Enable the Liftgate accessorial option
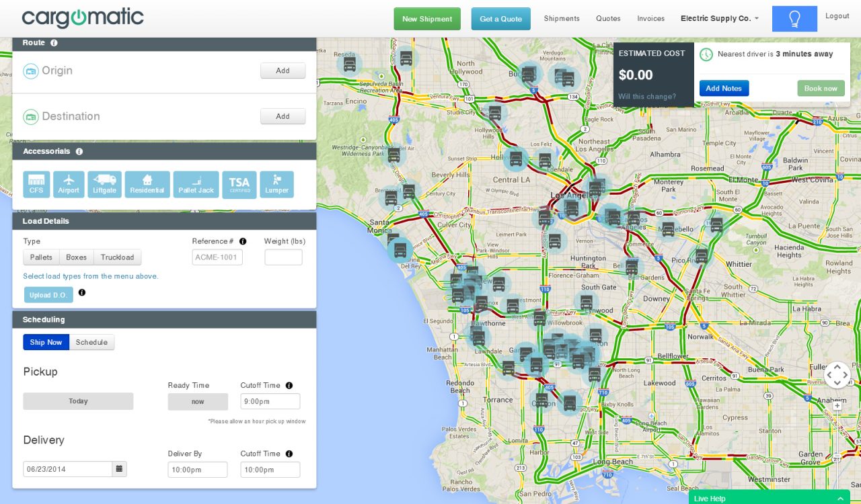 (x=104, y=184)
